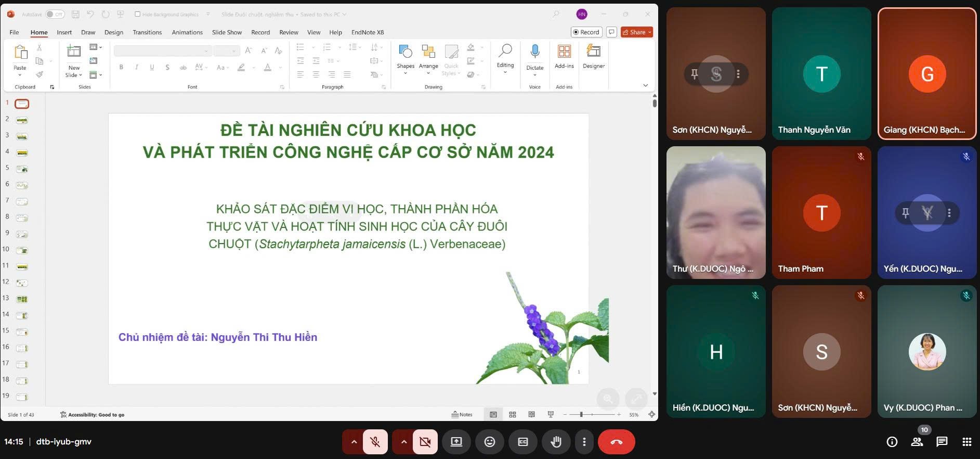Switch to the Slide Show tab
This screenshot has height=459, width=980.
tap(227, 32)
